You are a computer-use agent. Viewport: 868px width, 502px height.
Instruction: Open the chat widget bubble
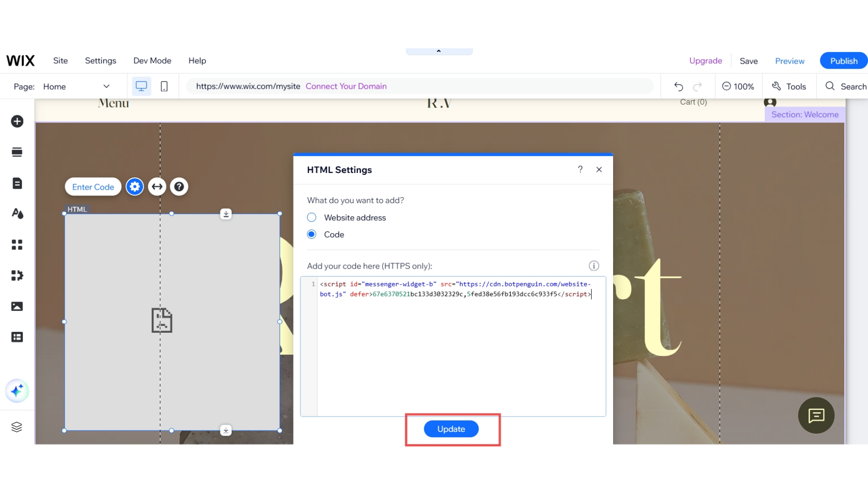[x=816, y=415]
